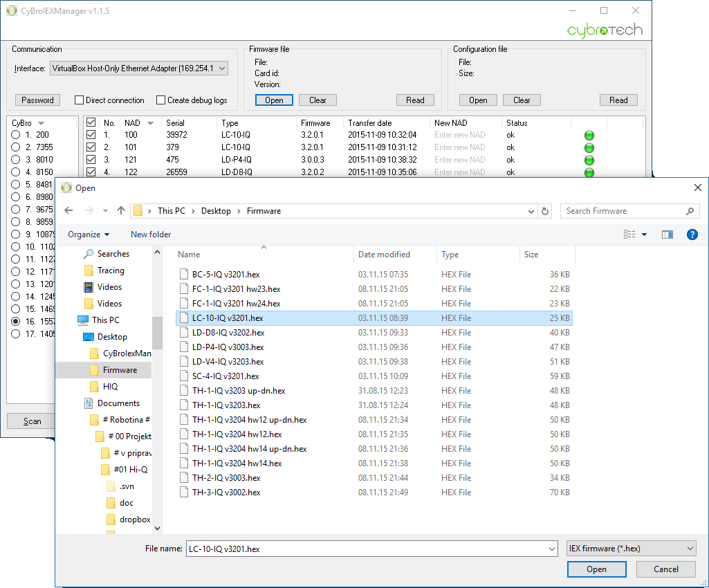Open the IEX firmware file type dropdown

(x=631, y=549)
